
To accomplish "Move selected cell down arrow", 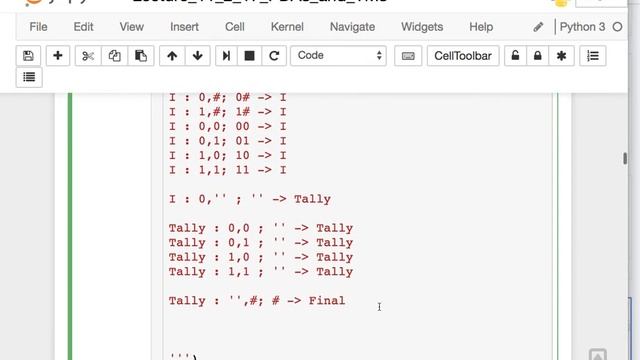I will (x=198, y=56).
